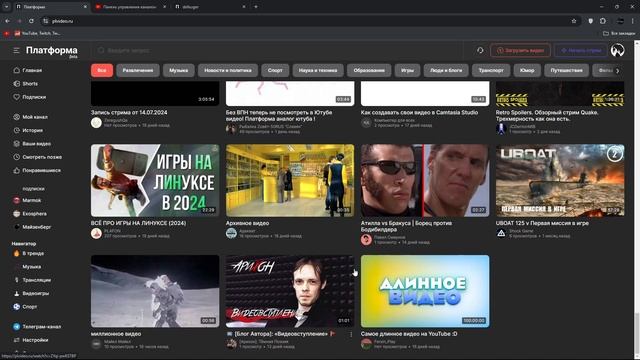Open browser extensions puzzle icon
Image resolution: width=640 pixels, height=360 pixels.
603,21
